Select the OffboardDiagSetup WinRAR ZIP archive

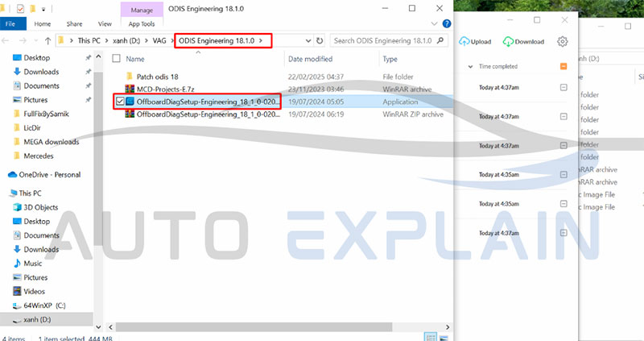pos(208,114)
